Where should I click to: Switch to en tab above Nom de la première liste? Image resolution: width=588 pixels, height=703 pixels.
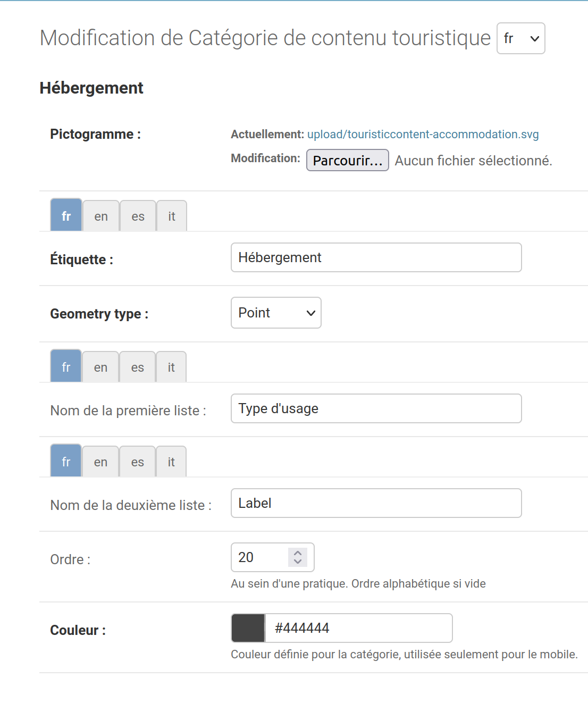pyautogui.click(x=100, y=367)
